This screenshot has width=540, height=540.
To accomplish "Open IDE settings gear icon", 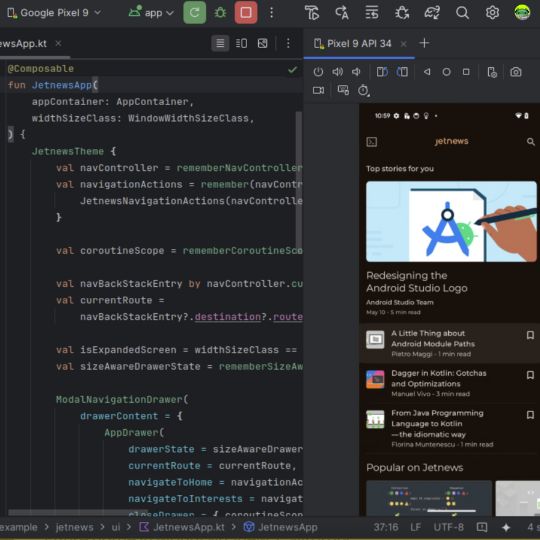I will [x=492, y=13].
